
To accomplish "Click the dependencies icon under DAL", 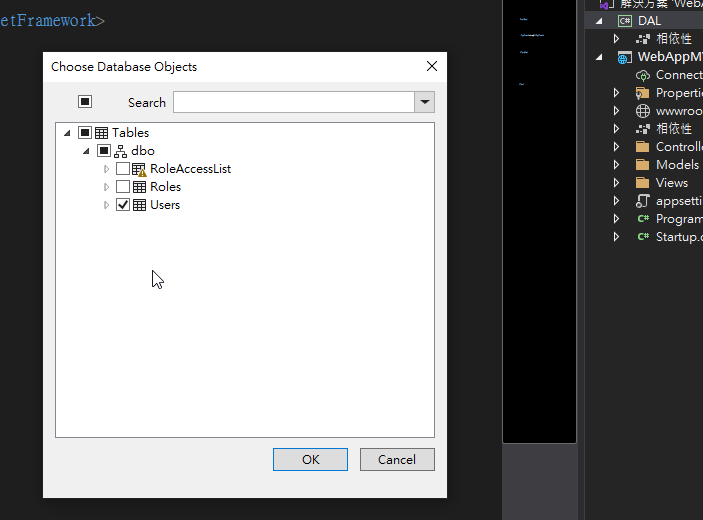I will tap(642, 39).
